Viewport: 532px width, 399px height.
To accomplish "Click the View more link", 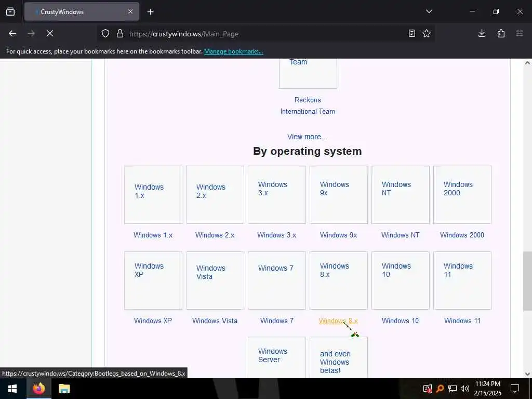I will (x=307, y=137).
